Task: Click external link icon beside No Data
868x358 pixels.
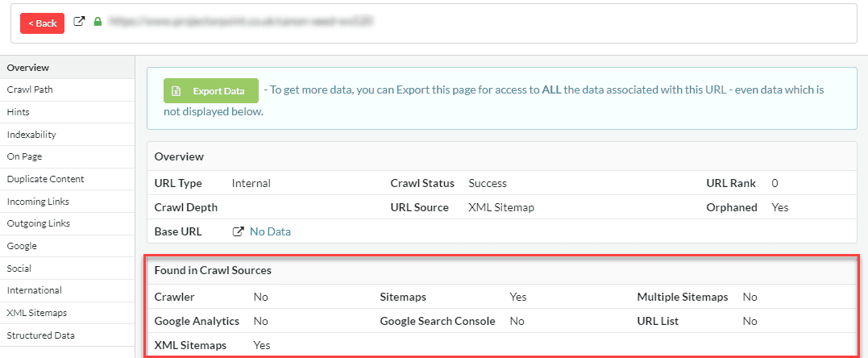Action: tap(238, 231)
